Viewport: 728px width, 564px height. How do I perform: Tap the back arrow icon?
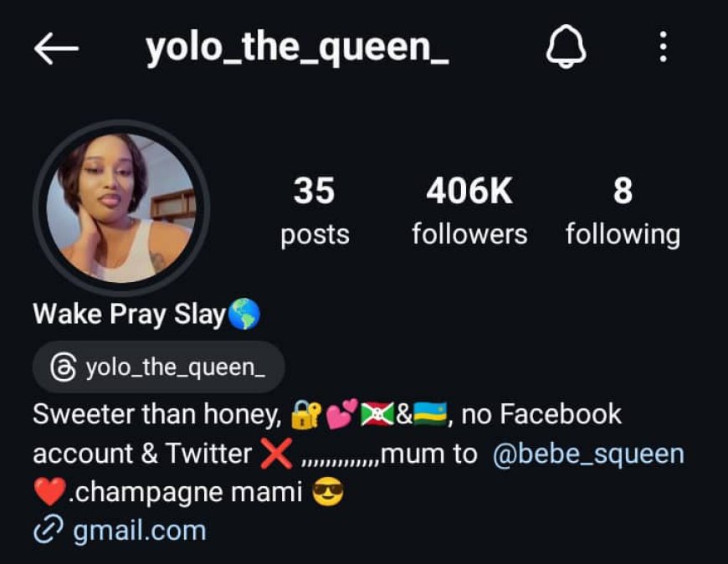[56, 48]
